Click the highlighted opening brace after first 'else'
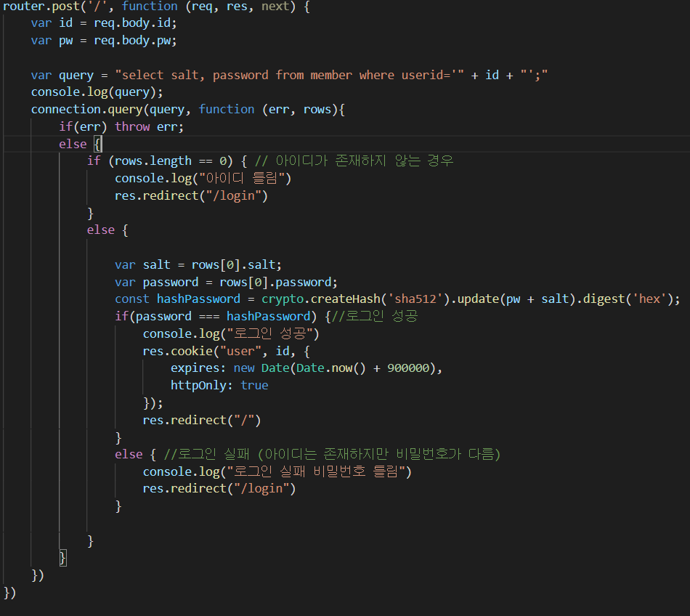The width and height of the screenshot is (690, 616). click(98, 144)
